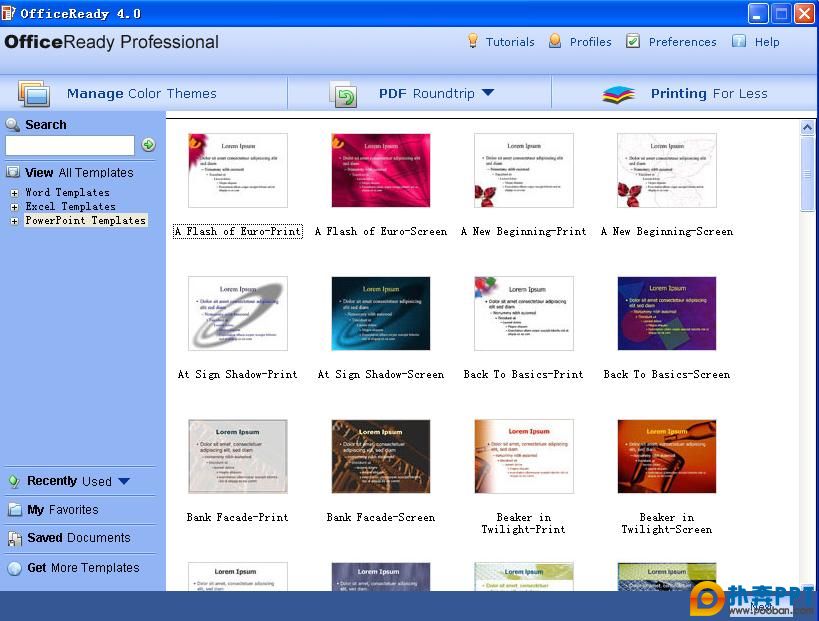The image size is (819, 621).
Task: Click Printing For Less button
Action: point(709,93)
